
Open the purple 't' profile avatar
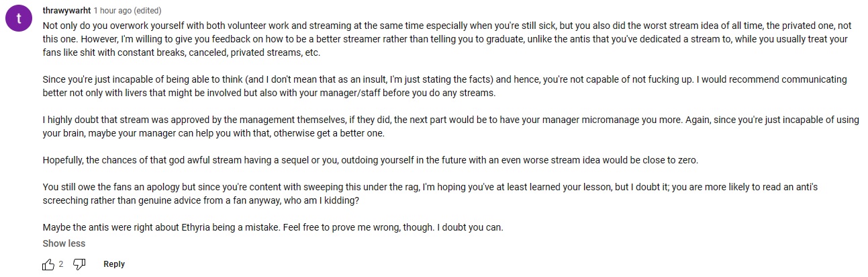click(19, 19)
